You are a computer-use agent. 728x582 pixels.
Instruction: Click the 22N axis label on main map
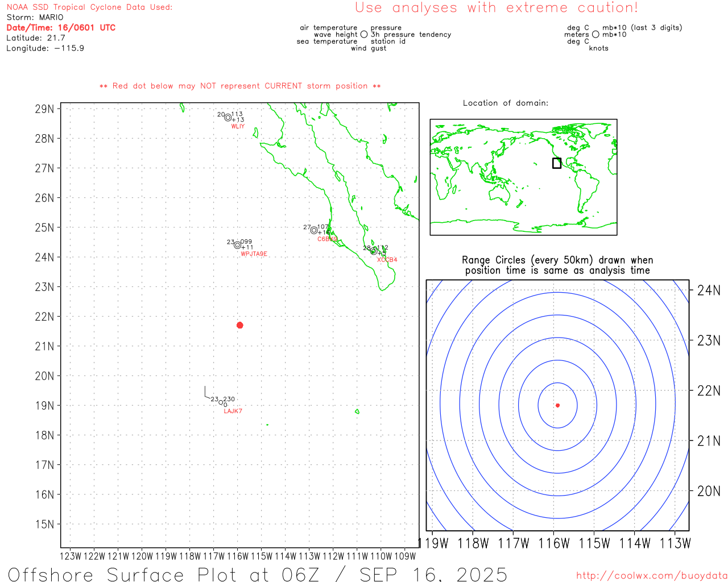pos(45,317)
